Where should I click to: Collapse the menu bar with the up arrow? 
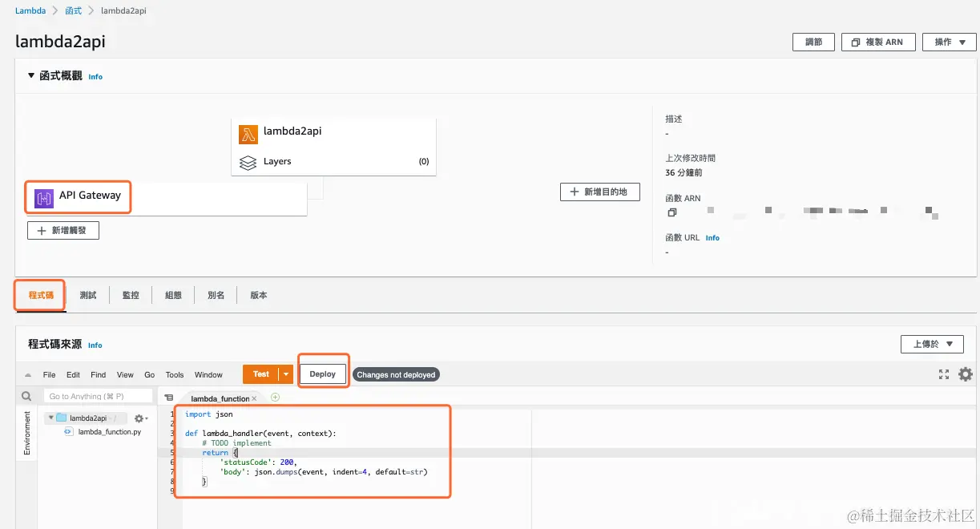coord(28,374)
